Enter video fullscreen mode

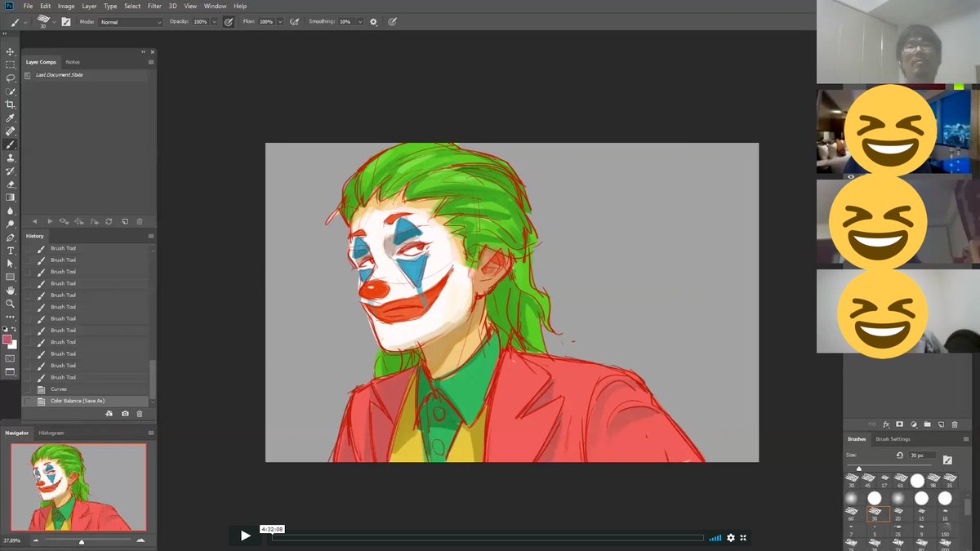743,538
